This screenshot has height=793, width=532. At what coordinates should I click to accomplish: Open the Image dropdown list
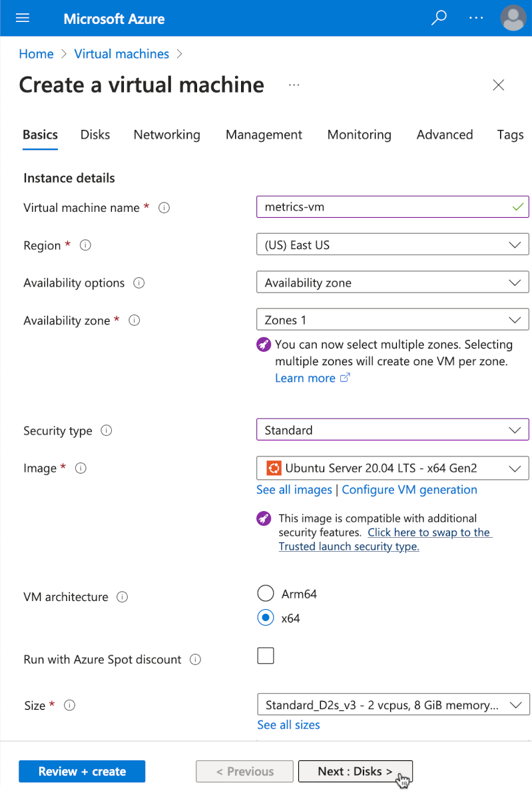pyautogui.click(x=392, y=468)
